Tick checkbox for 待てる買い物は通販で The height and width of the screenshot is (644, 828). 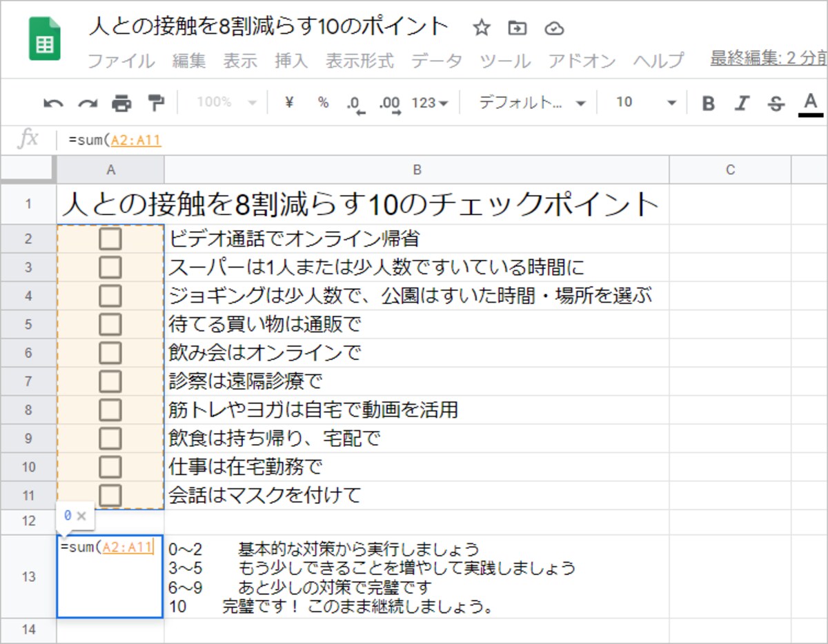[110, 324]
